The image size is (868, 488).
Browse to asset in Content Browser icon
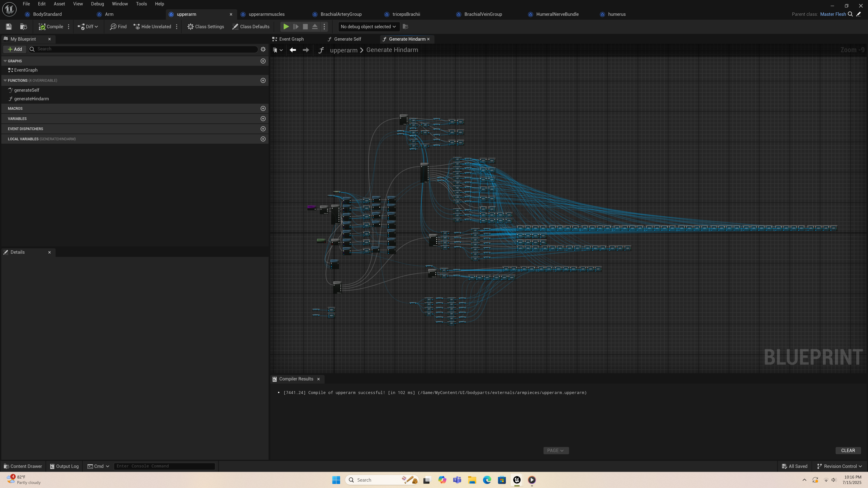tap(24, 27)
